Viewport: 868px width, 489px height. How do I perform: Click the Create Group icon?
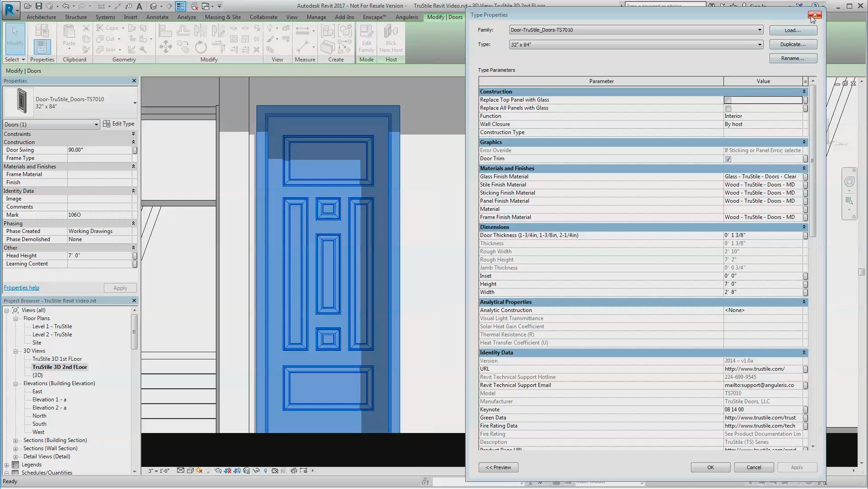345,31
